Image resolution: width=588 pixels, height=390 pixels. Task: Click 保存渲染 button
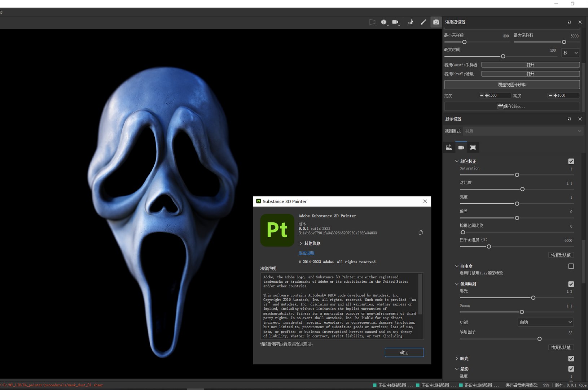tap(512, 107)
